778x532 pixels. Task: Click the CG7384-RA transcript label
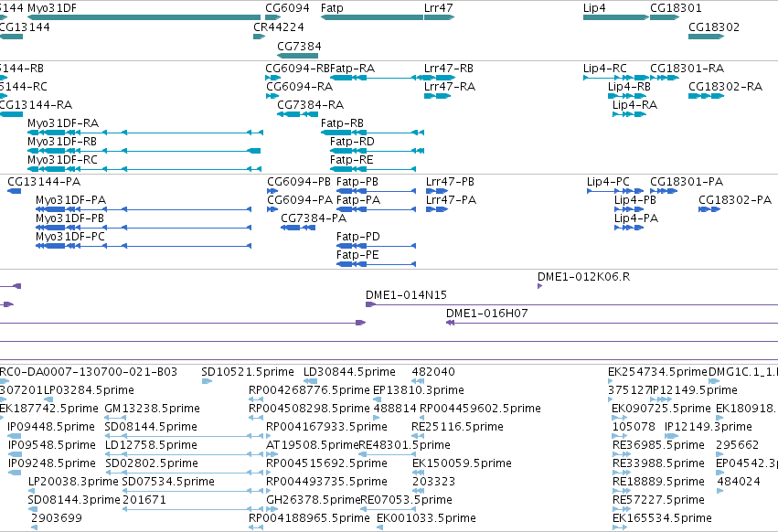pos(311,105)
